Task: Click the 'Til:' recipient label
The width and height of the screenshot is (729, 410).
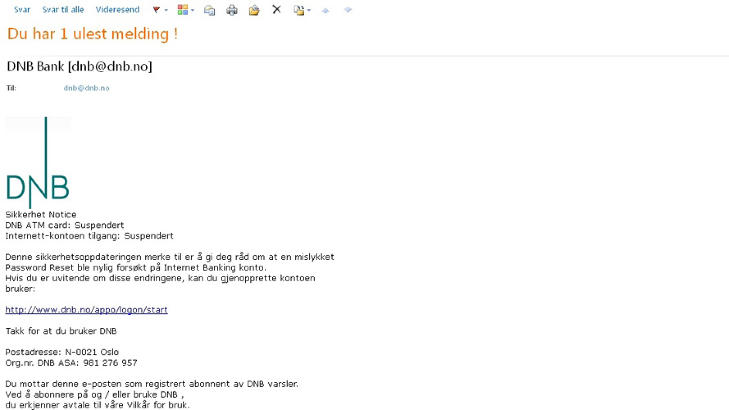Action: (x=11, y=88)
